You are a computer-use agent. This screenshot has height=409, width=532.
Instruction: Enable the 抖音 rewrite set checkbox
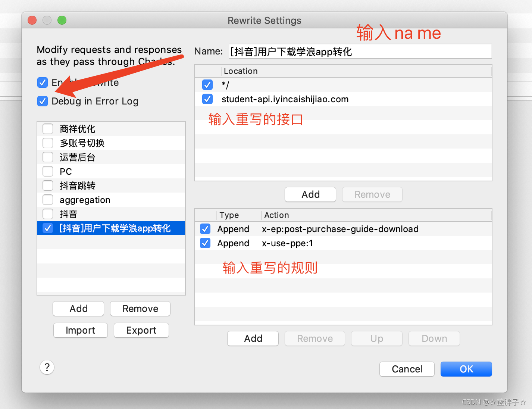click(48, 214)
